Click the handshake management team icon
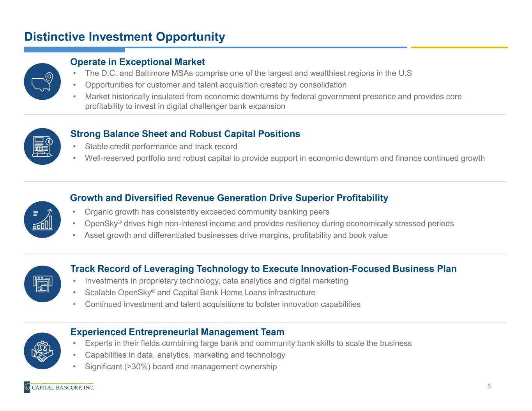The height and width of the screenshot is (411, 532). pos(42,351)
